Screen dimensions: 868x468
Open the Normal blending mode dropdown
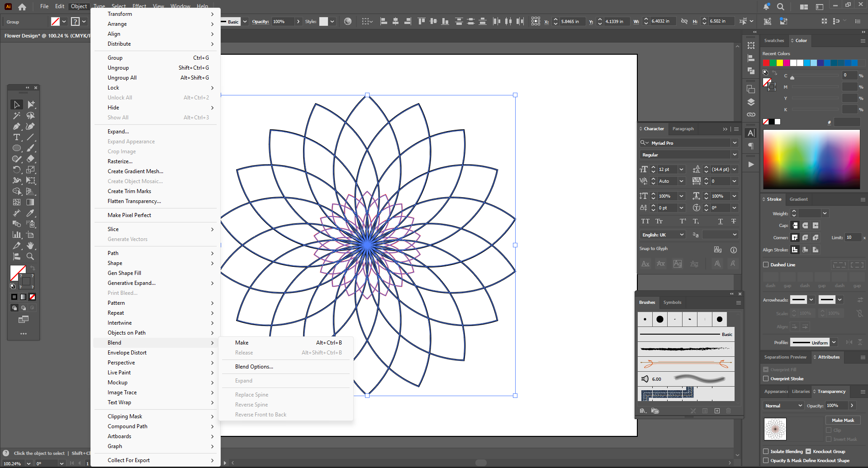click(783, 406)
